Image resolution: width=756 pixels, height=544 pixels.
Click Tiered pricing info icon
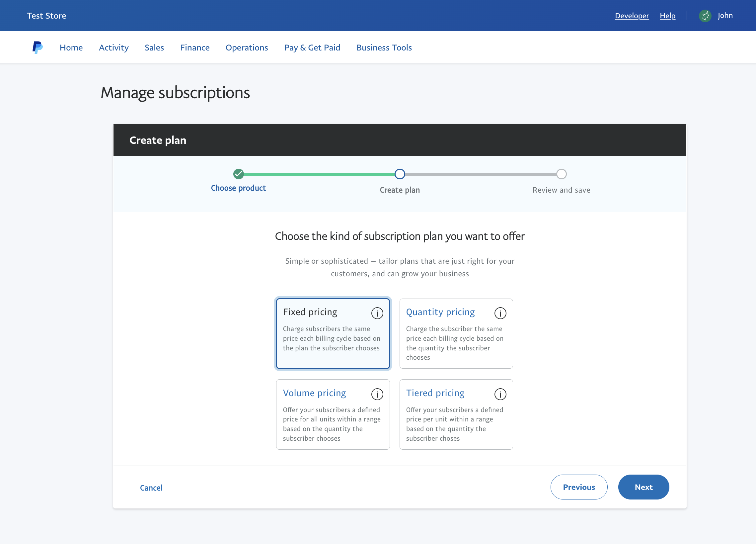coord(500,394)
